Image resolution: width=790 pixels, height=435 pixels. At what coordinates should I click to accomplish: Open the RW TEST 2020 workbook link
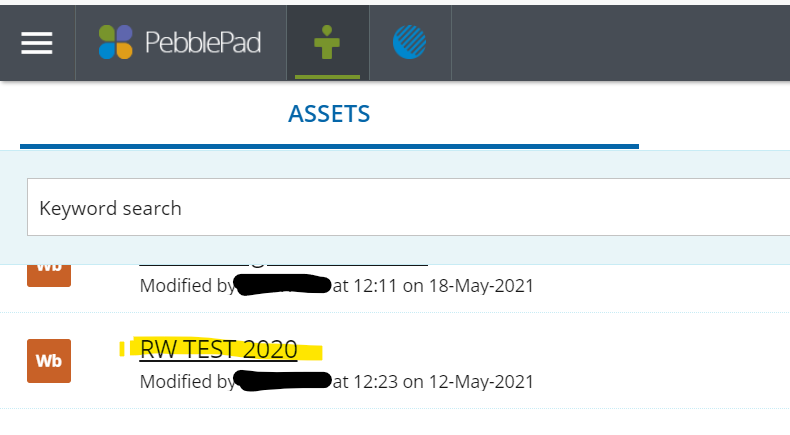(219, 349)
